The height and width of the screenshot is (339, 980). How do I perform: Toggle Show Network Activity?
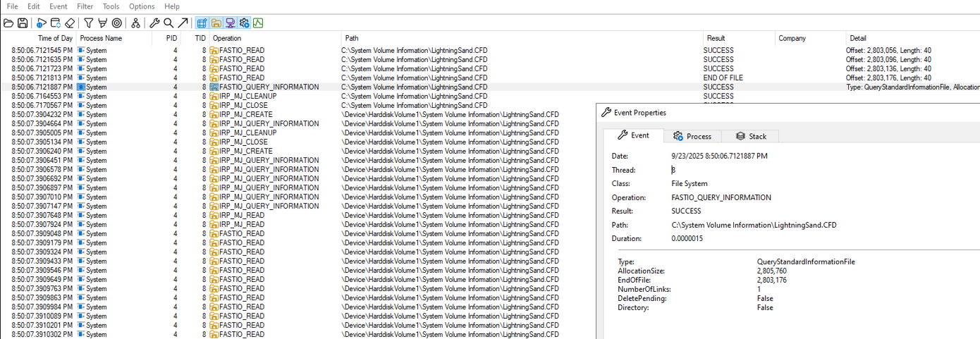pos(230,23)
